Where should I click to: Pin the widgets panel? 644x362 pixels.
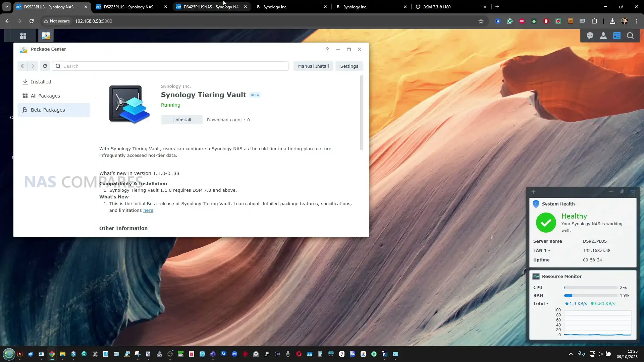[622, 192]
